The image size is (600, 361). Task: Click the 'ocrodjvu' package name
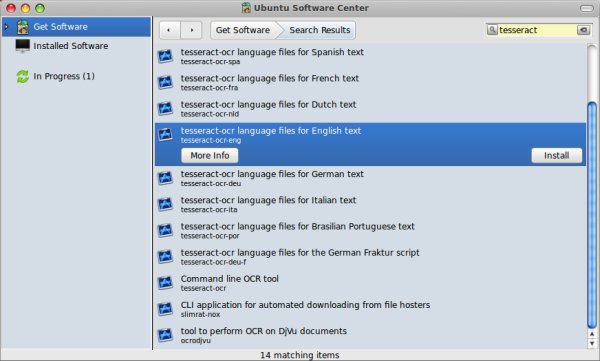click(x=196, y=340)
